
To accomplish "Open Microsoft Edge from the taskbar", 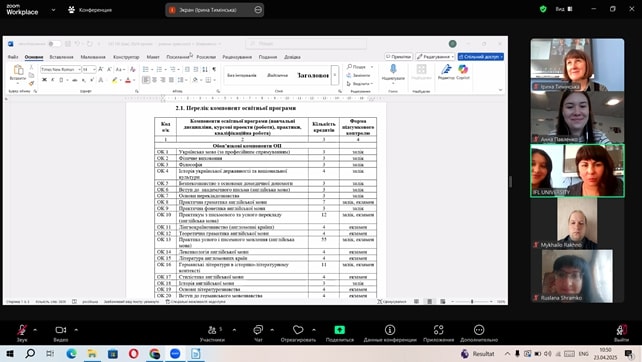I will point(71,353).
